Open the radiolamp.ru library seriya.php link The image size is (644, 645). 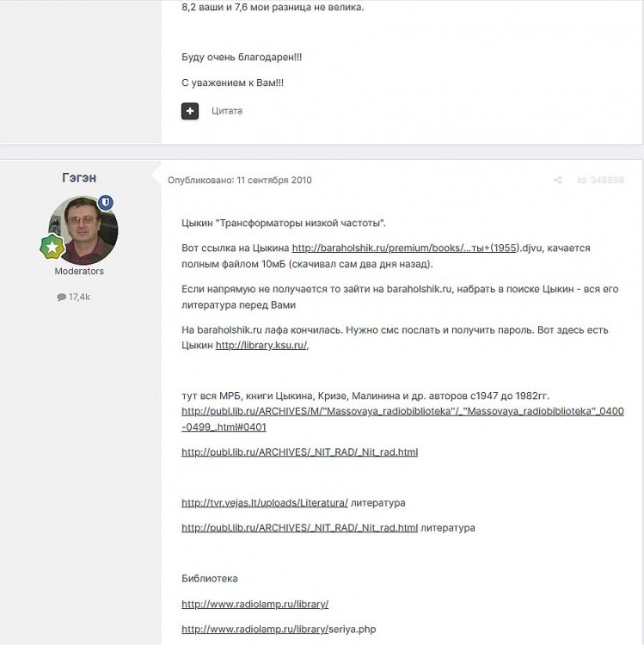tap(279, 630)
